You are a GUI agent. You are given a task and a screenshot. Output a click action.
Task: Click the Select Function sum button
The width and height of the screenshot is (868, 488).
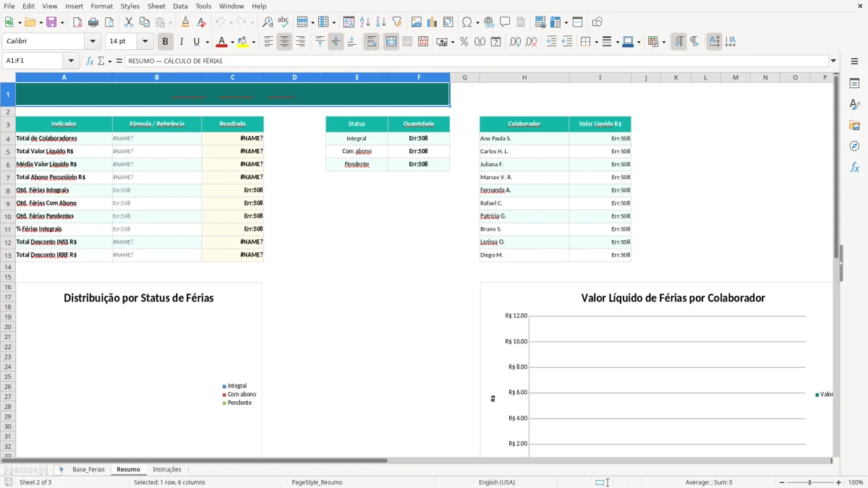click(101, 61)
